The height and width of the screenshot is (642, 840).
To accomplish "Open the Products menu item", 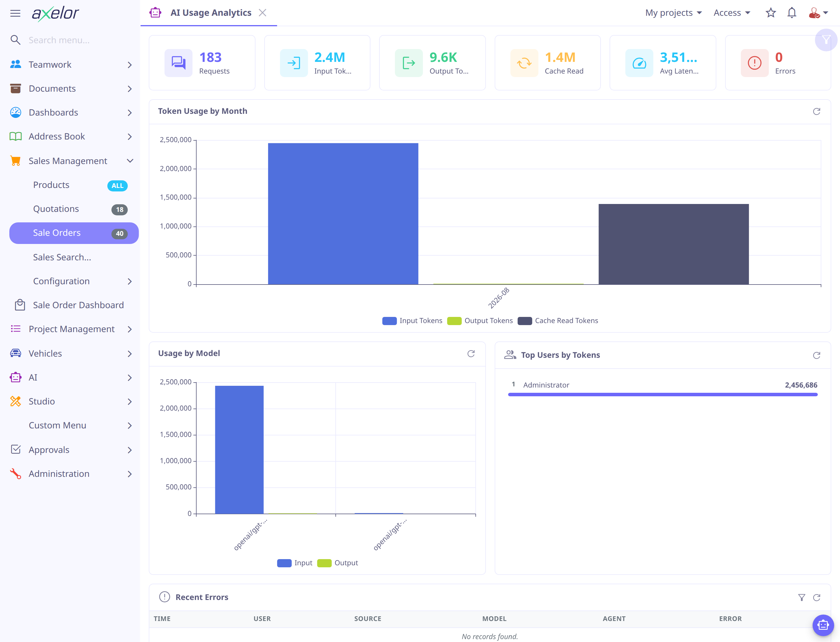I will click(74, 185).
